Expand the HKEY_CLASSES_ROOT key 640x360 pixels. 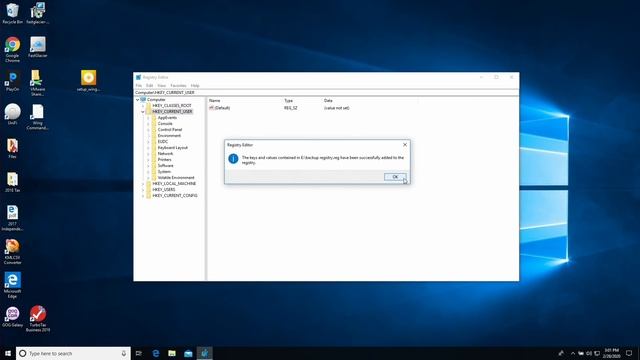(143, 106)
